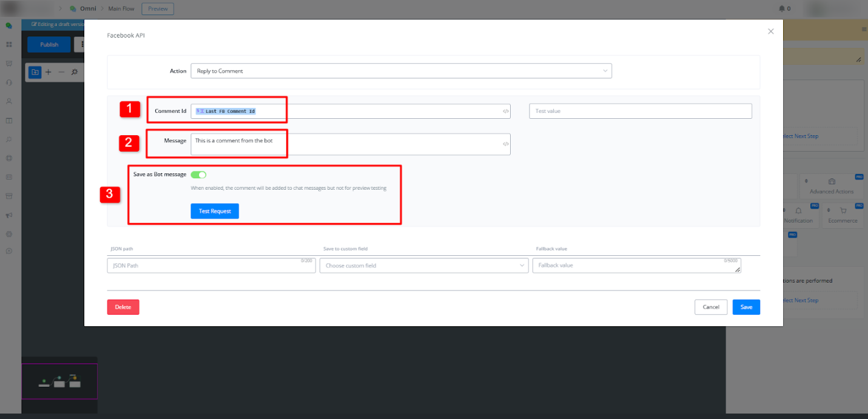Click the Fallback value text box
The width and height of the screenshot is (868, 419).
(636, 266)
